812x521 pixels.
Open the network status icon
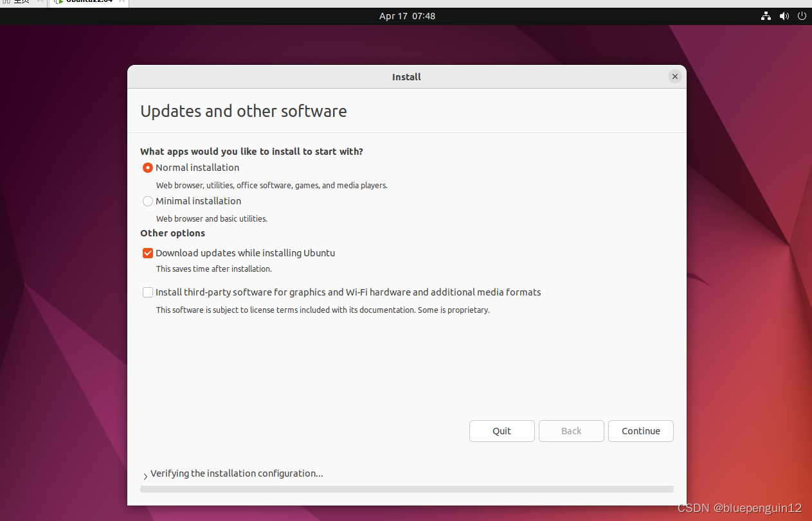click(765, 16)
